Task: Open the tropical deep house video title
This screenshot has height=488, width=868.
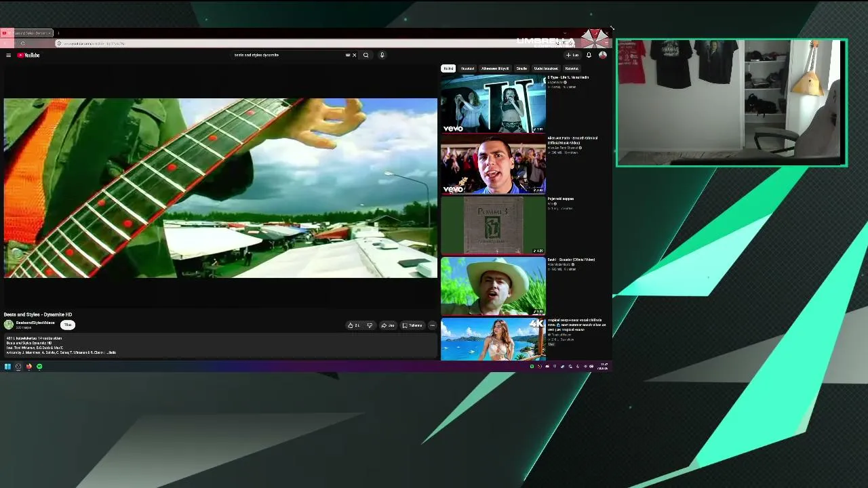Action: click(576, 325)
